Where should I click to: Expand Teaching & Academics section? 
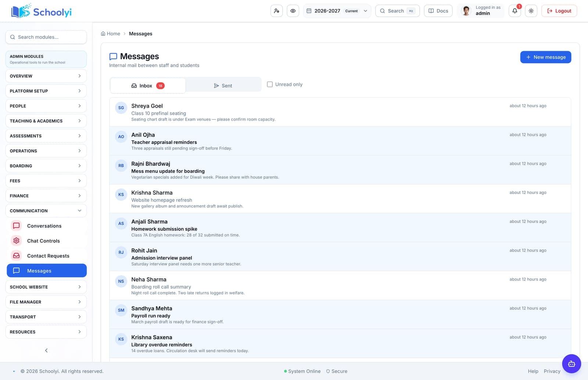coord(46,121)
